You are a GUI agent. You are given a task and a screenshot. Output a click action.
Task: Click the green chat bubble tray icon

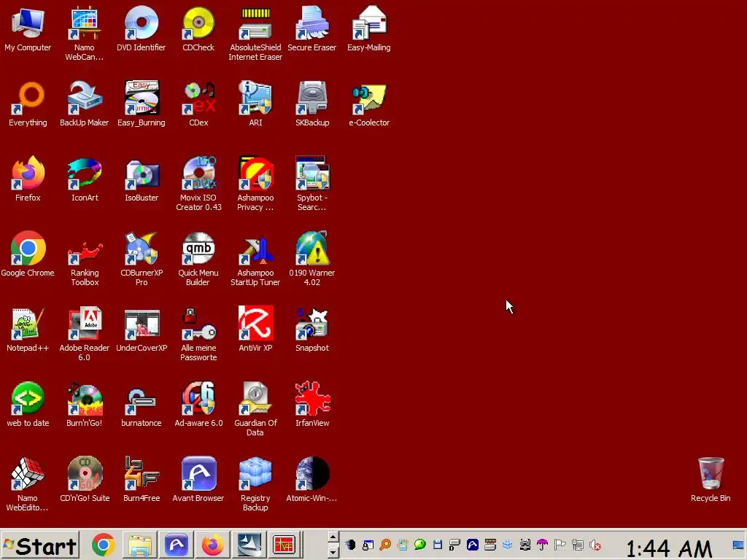point(419,545)
